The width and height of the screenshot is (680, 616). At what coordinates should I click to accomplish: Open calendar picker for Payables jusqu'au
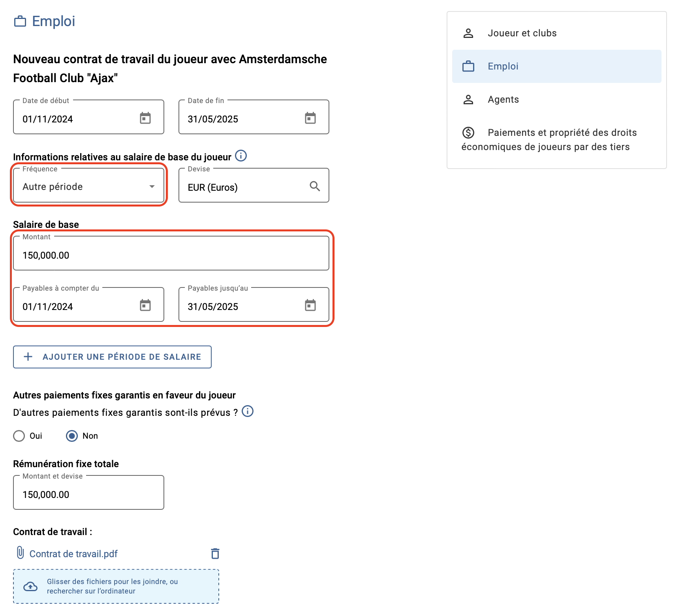click(310, 305)
